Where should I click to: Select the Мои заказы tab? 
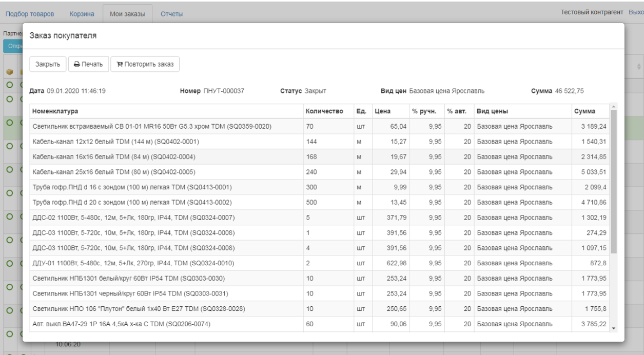click(x=127, y=14)
